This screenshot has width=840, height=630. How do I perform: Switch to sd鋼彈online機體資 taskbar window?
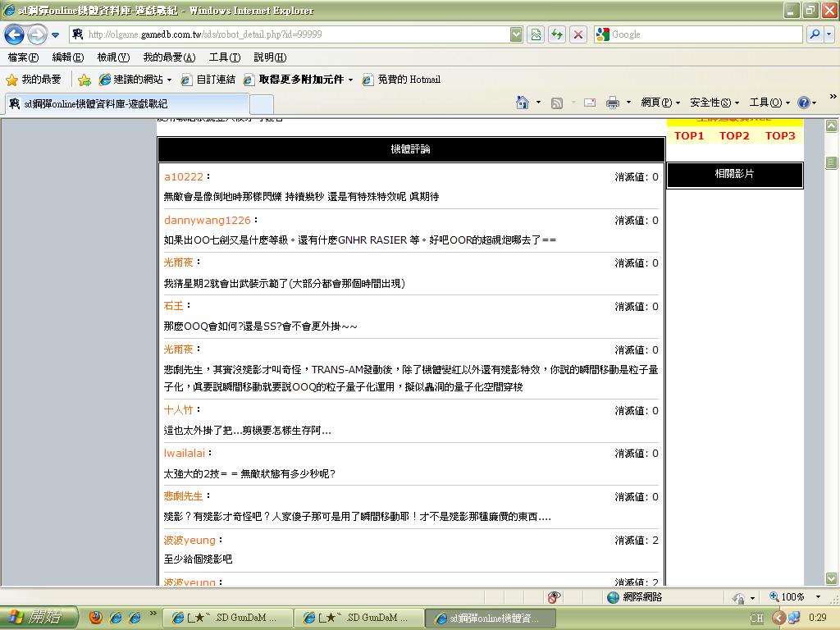[491, 619]
